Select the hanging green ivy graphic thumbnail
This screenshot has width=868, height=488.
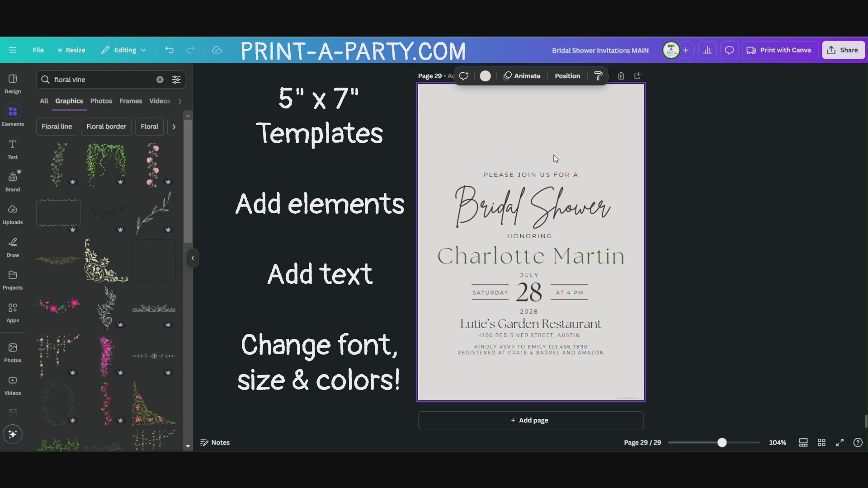(106, 164)
